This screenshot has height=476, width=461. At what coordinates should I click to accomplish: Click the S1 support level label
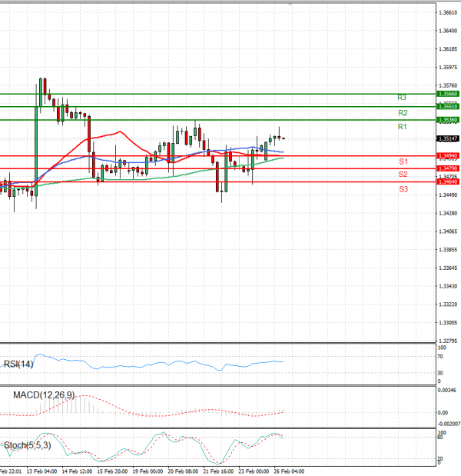[x=403, y=161]
